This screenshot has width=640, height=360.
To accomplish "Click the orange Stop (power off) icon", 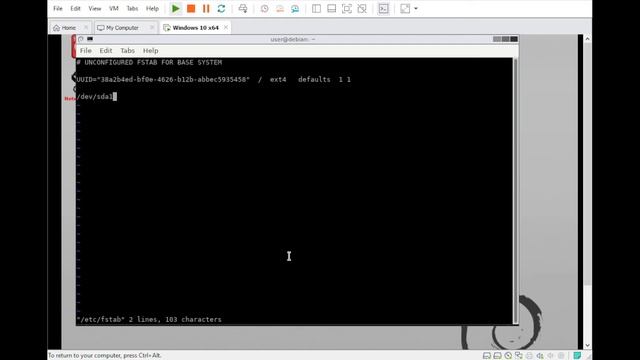I will [191, 9].
